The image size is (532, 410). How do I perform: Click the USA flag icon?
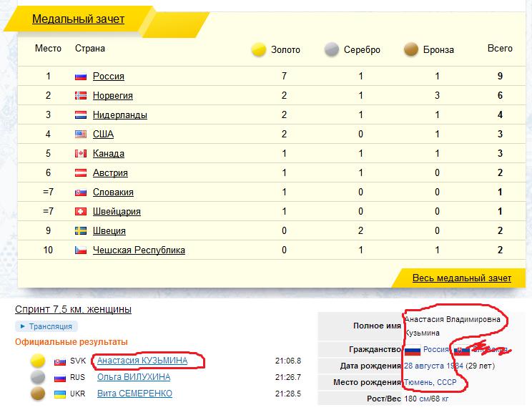pyautogui.click(x=81, y=135)
